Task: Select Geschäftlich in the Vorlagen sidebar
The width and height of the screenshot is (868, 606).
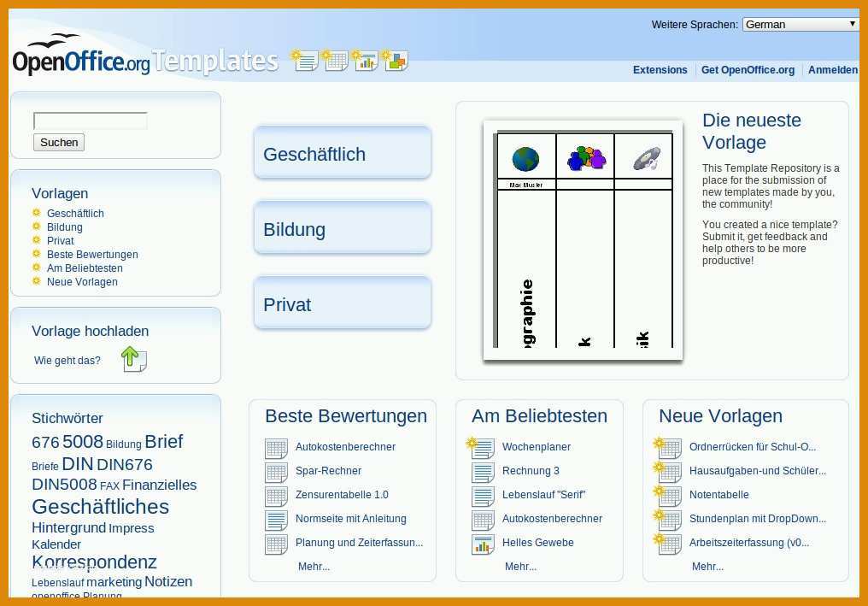Action: pos(75,214)
